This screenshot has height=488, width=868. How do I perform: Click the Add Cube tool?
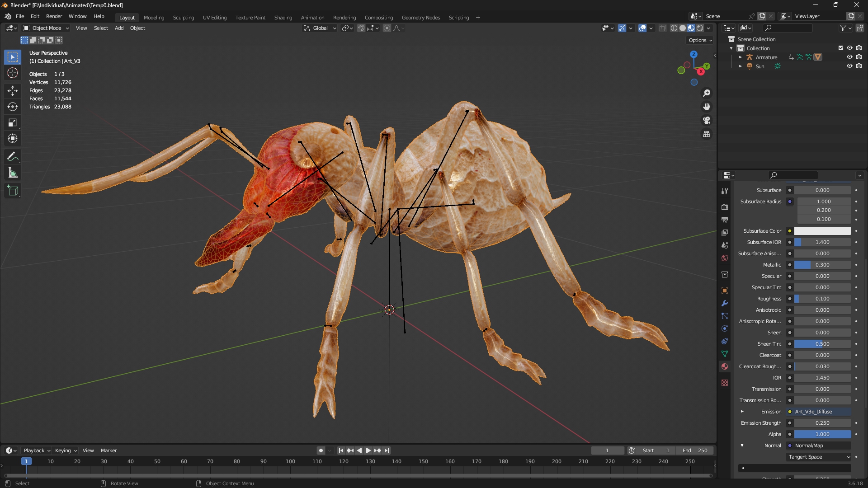click(13, 191)
